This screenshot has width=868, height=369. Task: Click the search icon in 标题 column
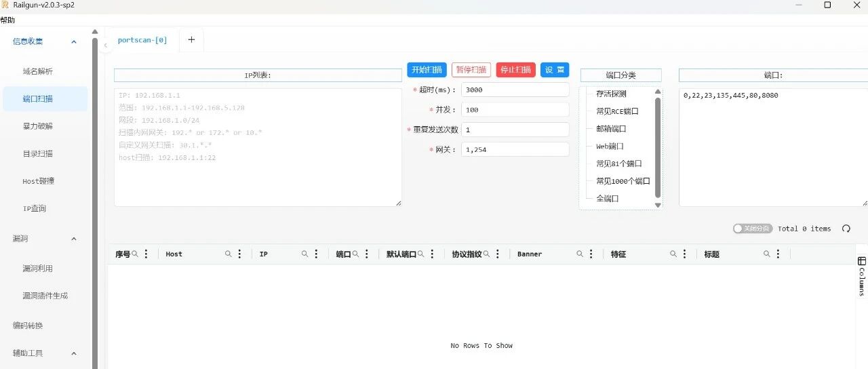pos(767,254)
